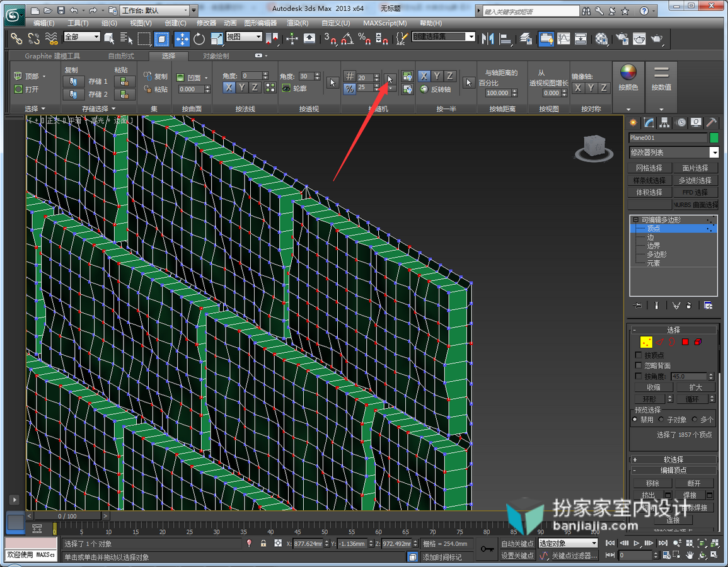This screenshot has height=567, width=728.
Task: Open the 创建选择集 named selection dropdown
Action: point(443,37)
